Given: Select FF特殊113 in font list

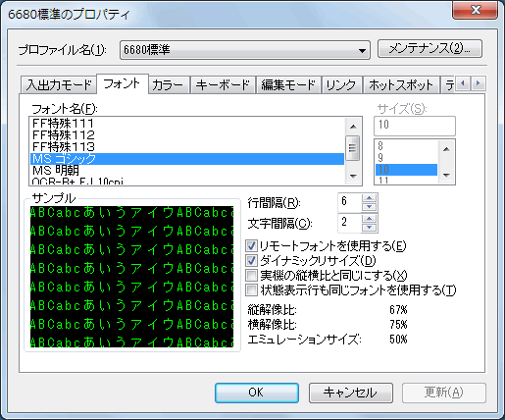Looking at the screenshot, I should (187, 147).
